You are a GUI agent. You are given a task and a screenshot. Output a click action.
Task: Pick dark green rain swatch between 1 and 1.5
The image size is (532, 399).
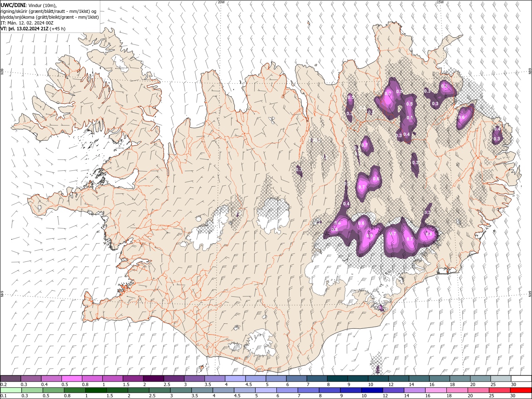click(96, 390)
